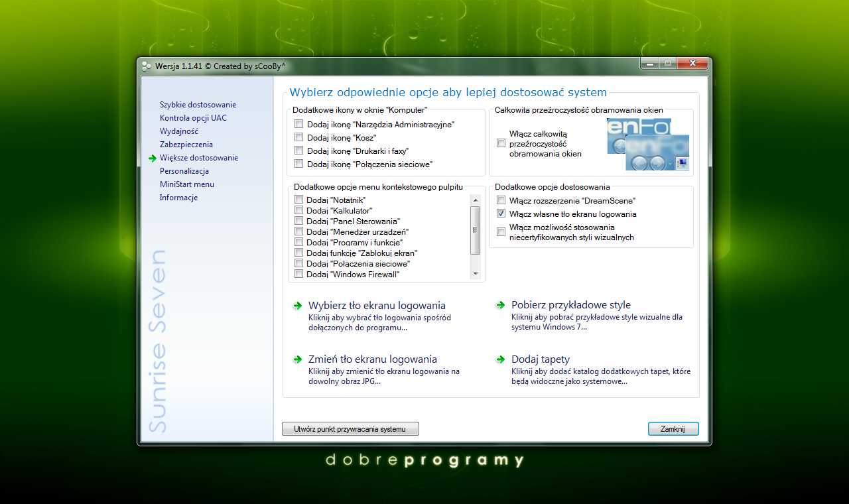
Task: Click the context menu list scrollbar thumb
Action: [x=475, y=230]
